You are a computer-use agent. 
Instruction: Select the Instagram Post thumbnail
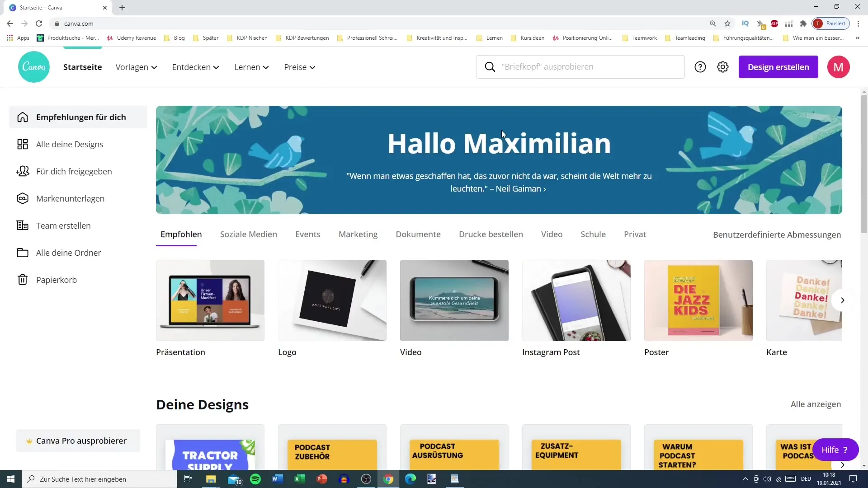click(x=576, y=300)
